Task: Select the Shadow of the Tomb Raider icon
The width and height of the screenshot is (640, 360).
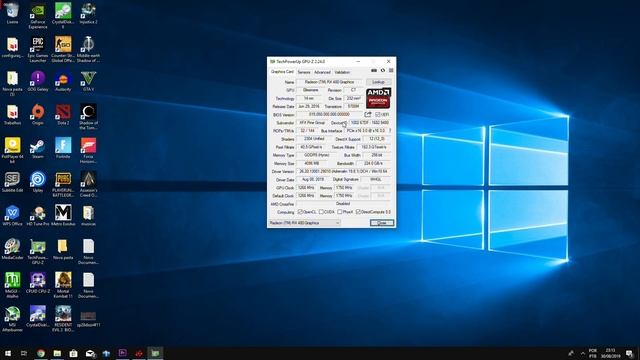Action: 89,117
